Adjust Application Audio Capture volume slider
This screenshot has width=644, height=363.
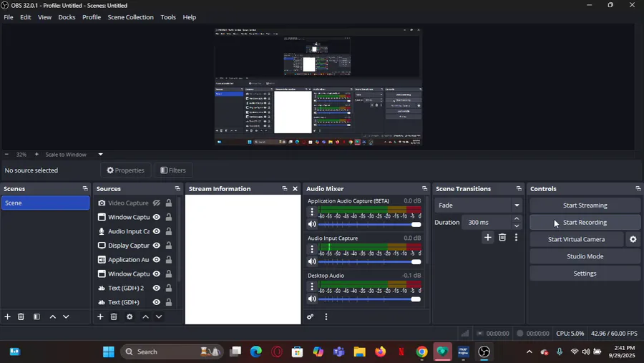pos(370,225)
